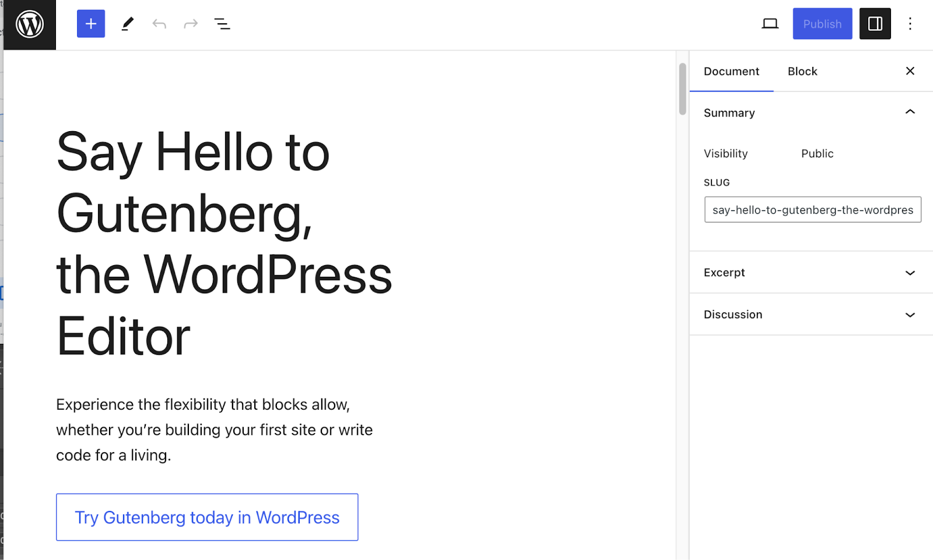The image size is (933, 560).
Task: Open the Document Overview list view
Action: (222, 24)
